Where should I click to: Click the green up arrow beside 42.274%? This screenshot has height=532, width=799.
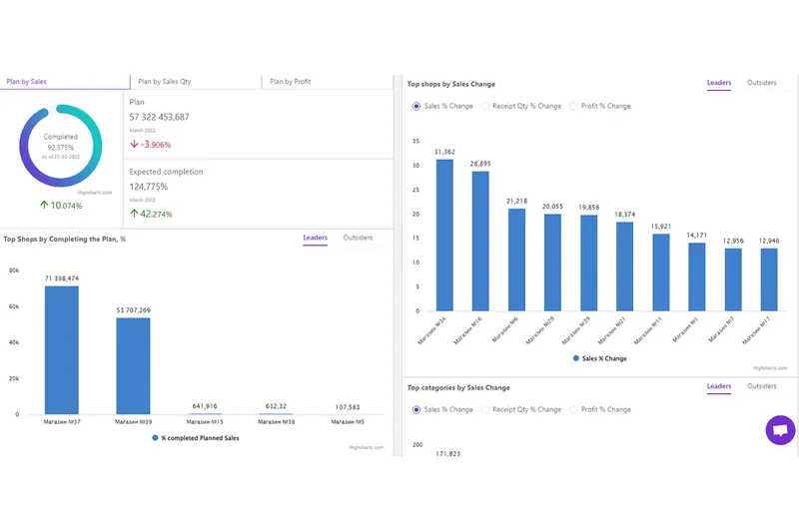134,214
